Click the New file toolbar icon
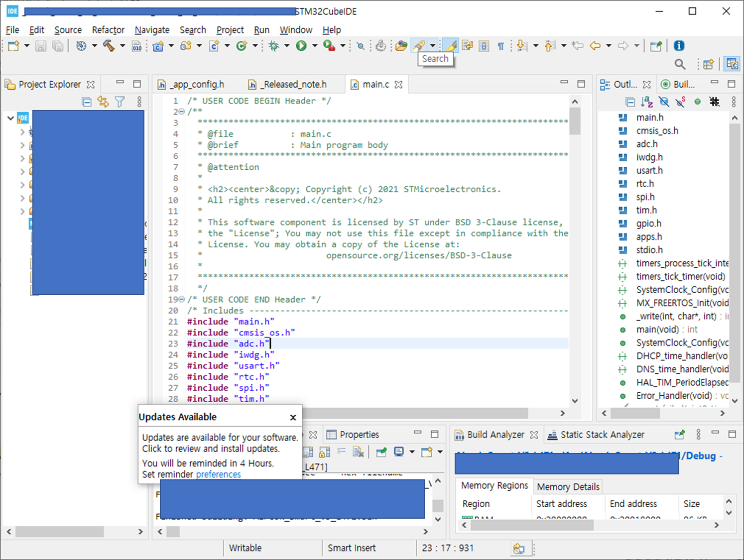This screenshot has height=560, width=744. coord(13,46)
